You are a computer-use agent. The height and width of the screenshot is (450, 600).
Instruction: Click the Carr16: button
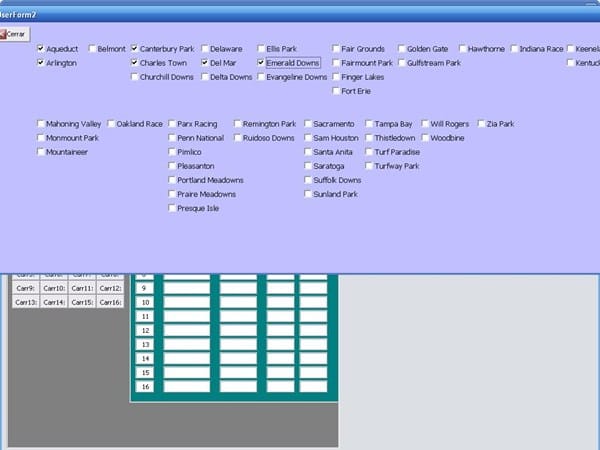pyautogui.click(x=110, y=302)
